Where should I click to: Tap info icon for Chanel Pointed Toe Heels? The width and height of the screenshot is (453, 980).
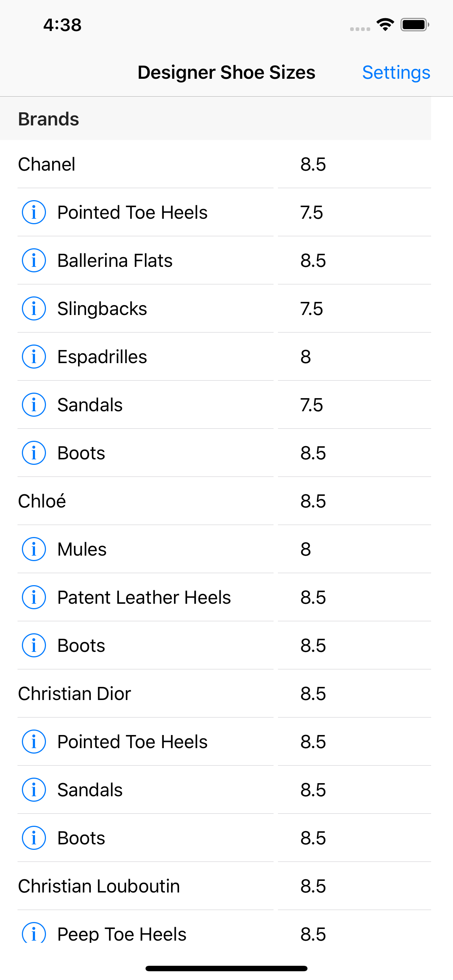[34, 212]
